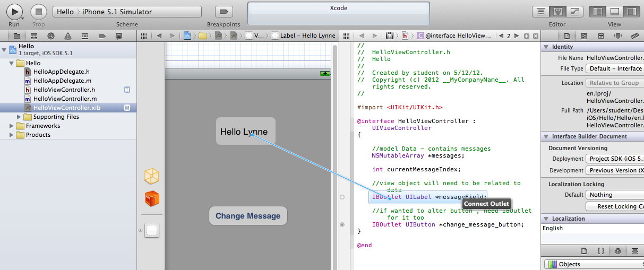Open the Issue navigator
The width and height of the screenshot is (644, 270).
coord(68,36)
